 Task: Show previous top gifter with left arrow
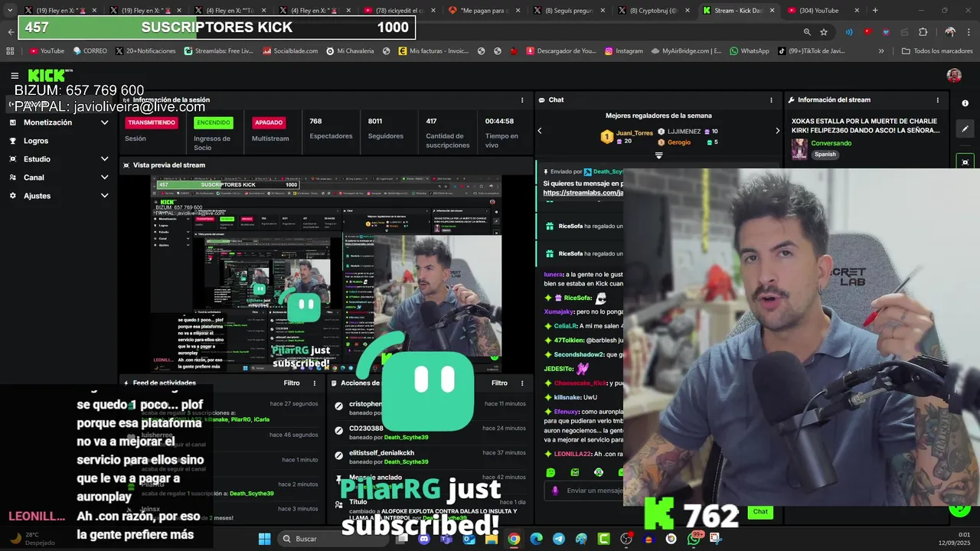(539, 131)
